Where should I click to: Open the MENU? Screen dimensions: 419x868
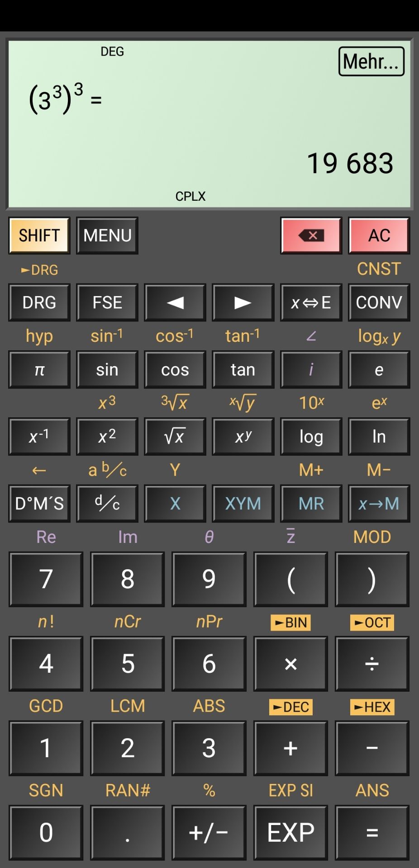(x=107, y=236)
